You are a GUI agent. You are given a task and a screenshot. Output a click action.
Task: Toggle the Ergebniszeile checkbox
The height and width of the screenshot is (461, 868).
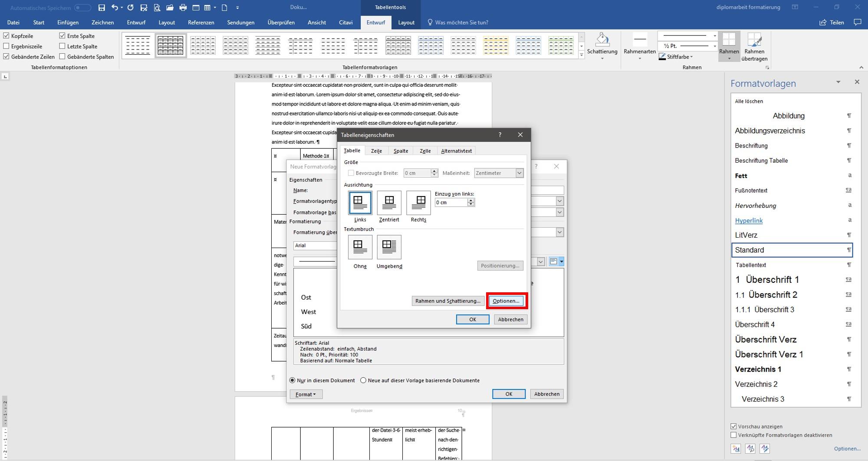click(x=7, y=46)
